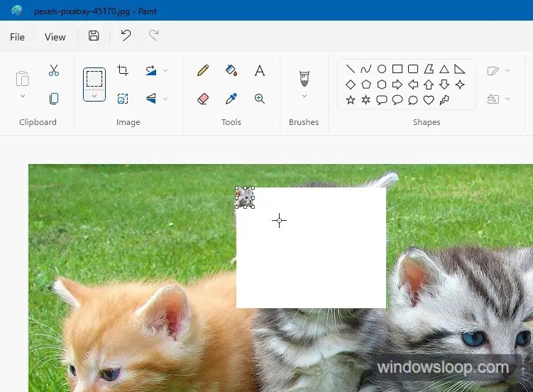
Task: Expand the Shape fill dropdown
Action: coord(507,99)
